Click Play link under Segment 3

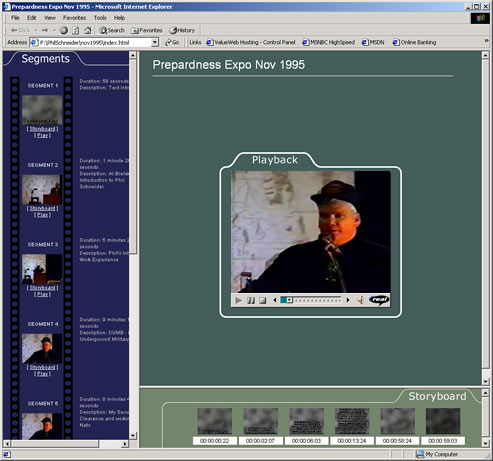42,294
